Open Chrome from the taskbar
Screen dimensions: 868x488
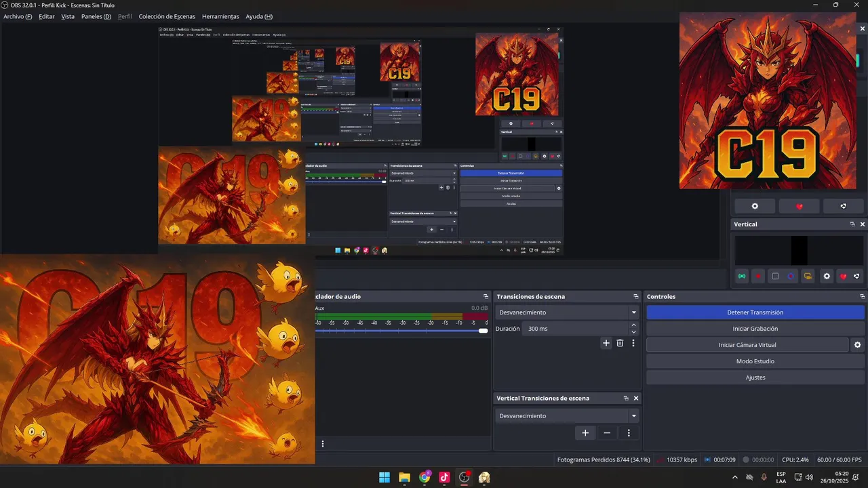(425, 477)
